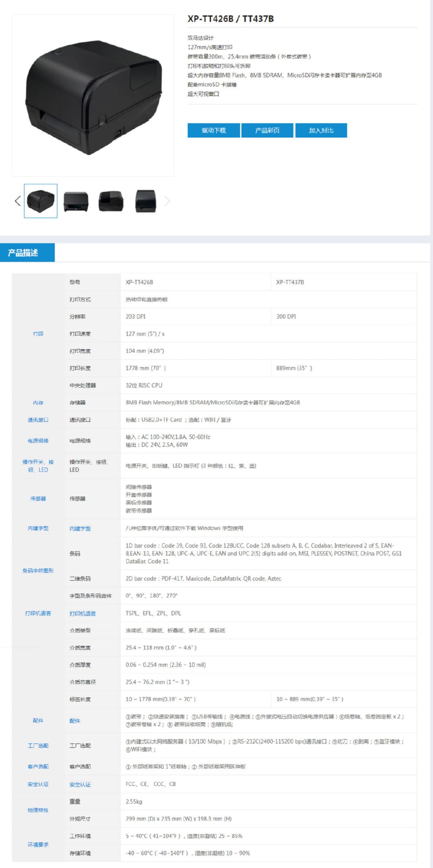Click the 25.4 ~ 118 mm media width value
Screen dimensions: 433x868
161,648
